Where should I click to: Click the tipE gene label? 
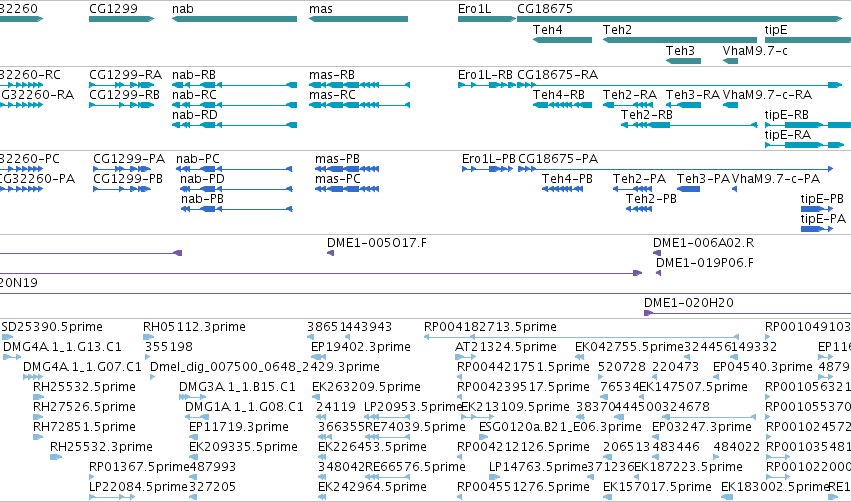[776, 30]
